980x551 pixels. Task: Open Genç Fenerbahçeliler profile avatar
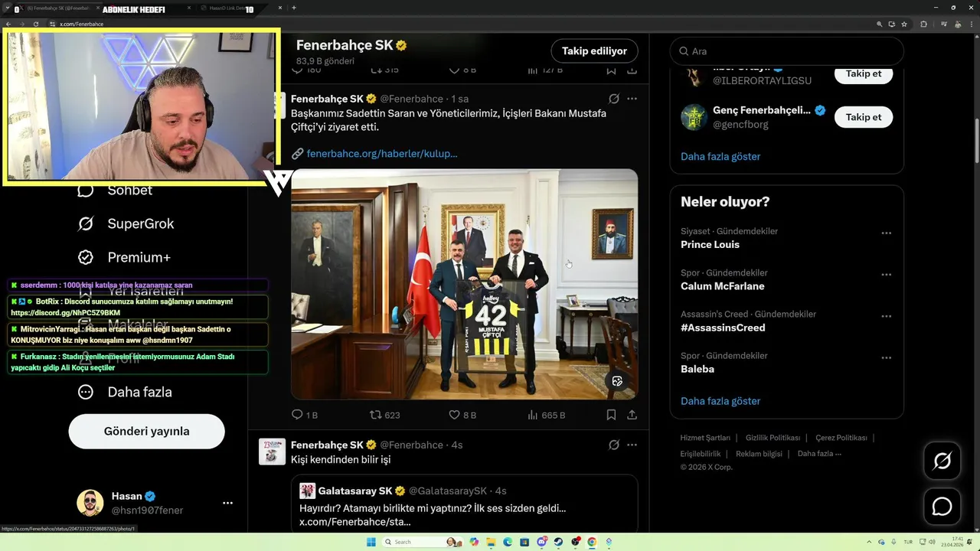[x=694, y=117]
